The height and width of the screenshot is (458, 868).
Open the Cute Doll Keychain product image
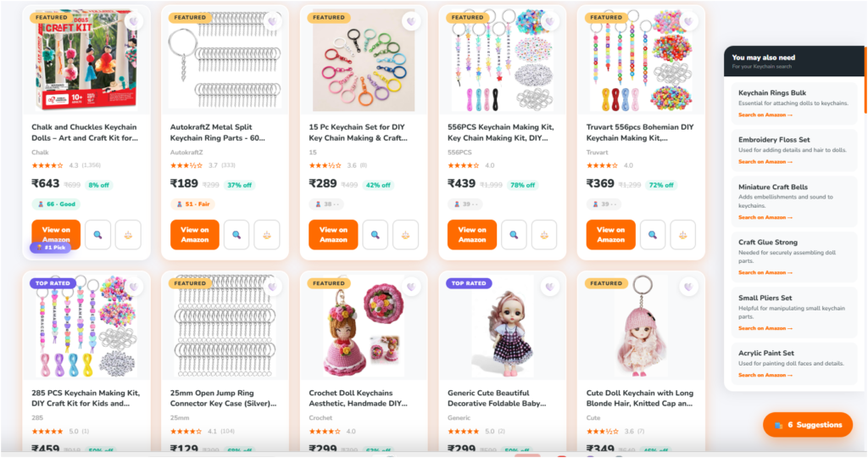point(641,326)
